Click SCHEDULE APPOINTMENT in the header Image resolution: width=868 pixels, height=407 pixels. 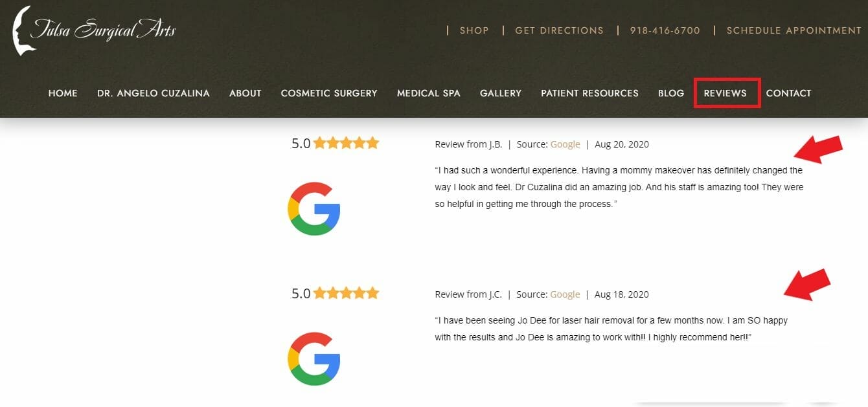[795, 30]
